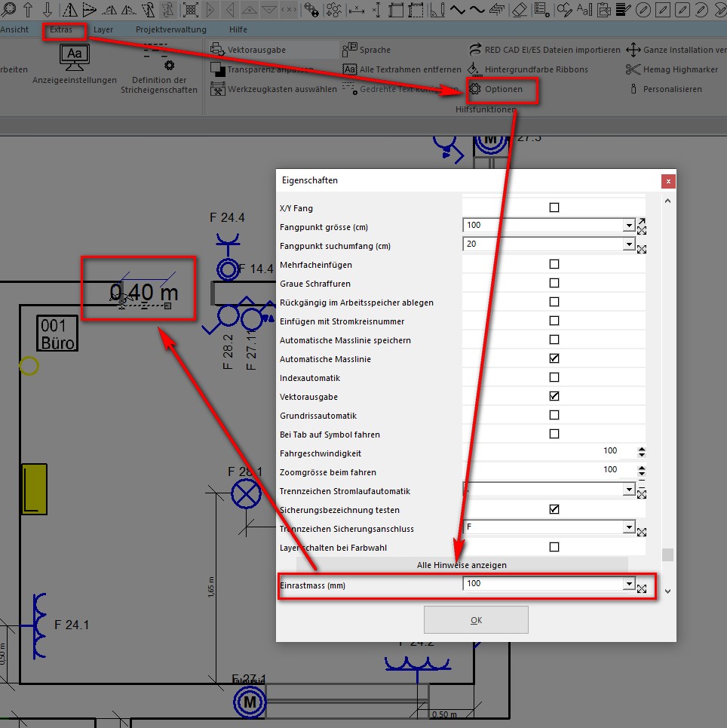Open the Extras ribbon tab
The height and width of the screenshot is (728, 727).
61,29
